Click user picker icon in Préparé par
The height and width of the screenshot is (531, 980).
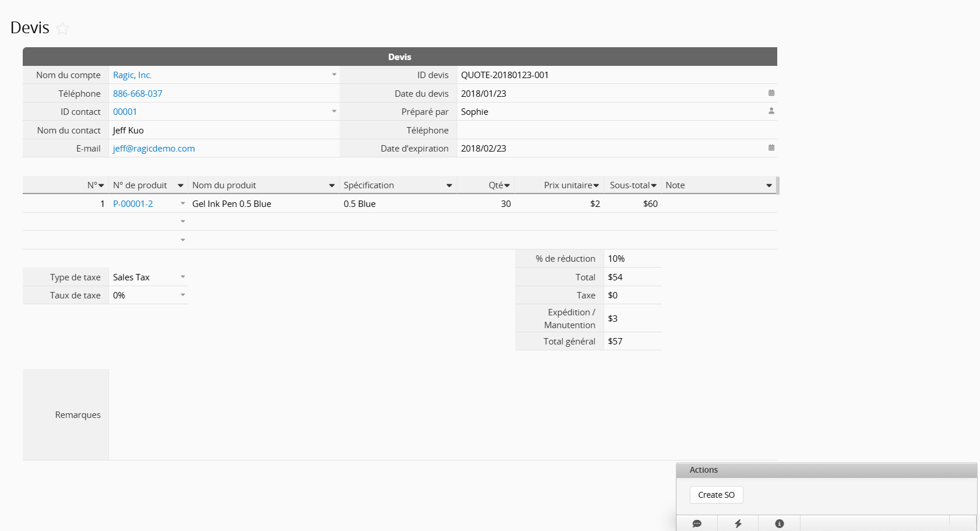click(771, 111)
